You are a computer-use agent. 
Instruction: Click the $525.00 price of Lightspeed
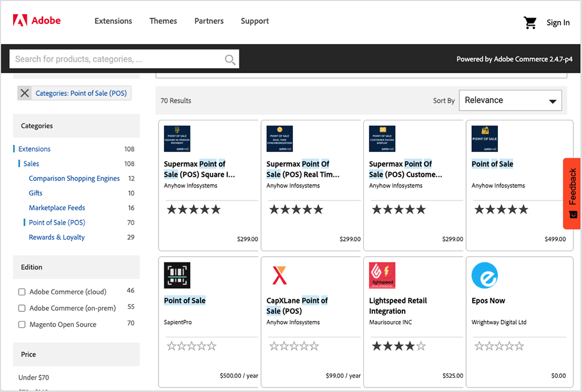(x=452, y=376)
